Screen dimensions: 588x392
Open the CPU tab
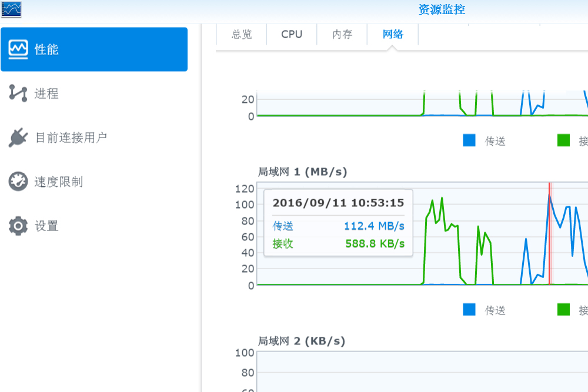(291, 34)
